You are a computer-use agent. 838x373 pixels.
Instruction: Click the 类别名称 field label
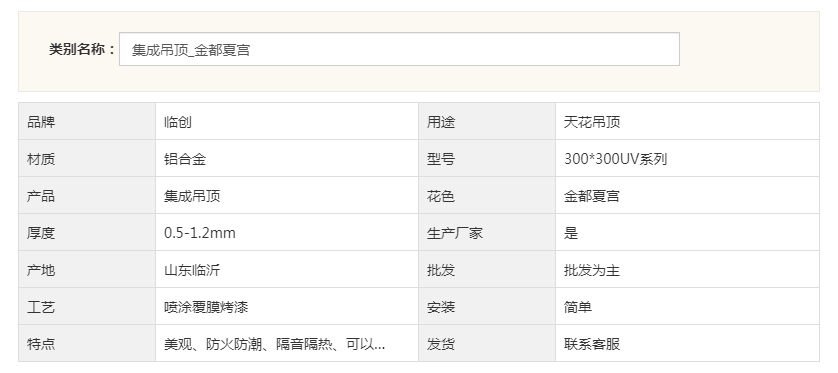82,49
